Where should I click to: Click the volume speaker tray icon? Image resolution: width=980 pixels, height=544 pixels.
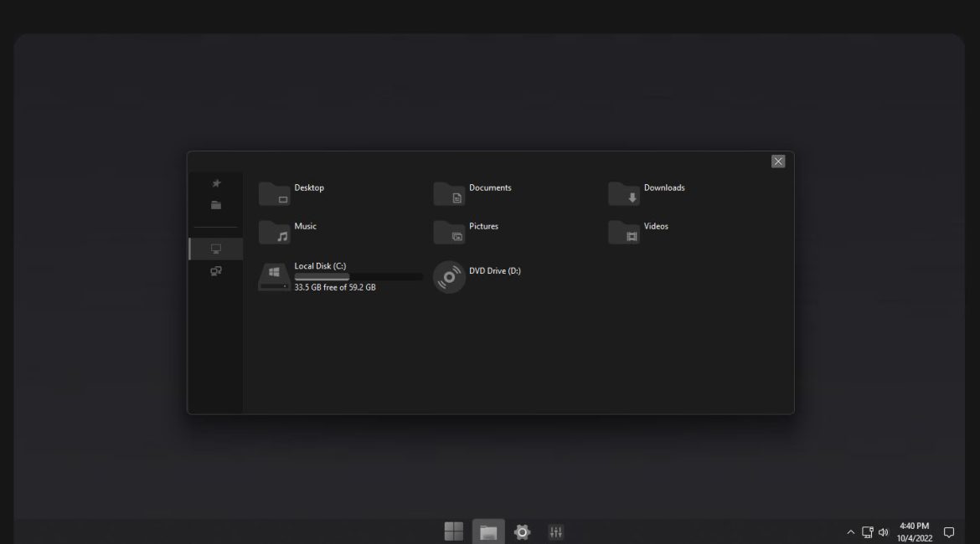[883, 532]
